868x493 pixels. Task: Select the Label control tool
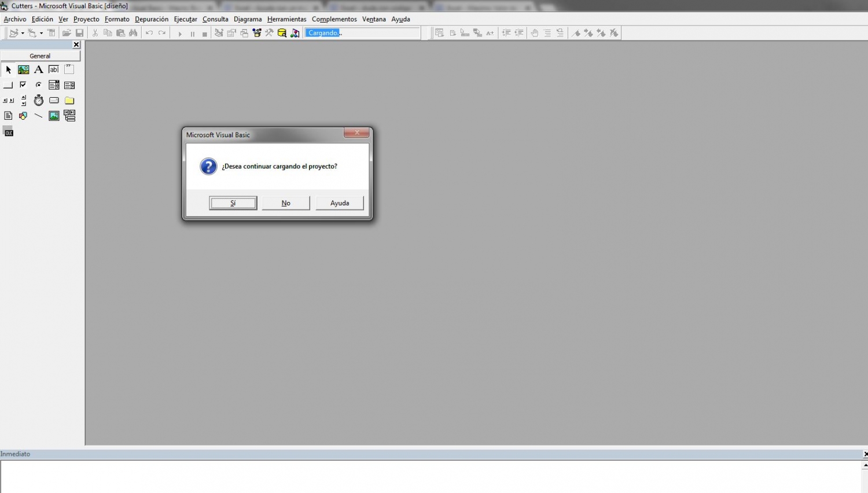(39, 69)
